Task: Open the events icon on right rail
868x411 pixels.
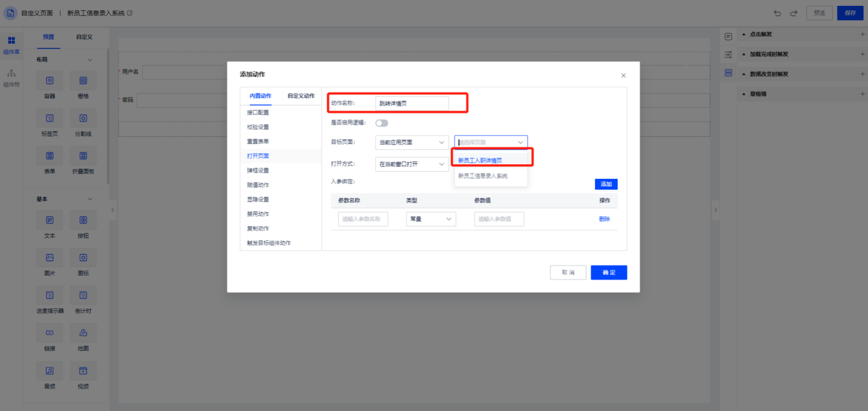Action: (x=728, y=73)
